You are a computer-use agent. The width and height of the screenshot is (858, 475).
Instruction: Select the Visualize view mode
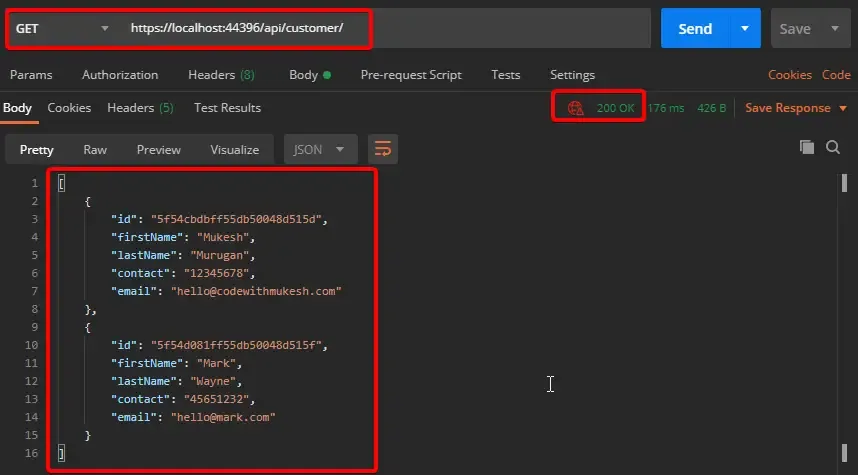tap(235, 149)
